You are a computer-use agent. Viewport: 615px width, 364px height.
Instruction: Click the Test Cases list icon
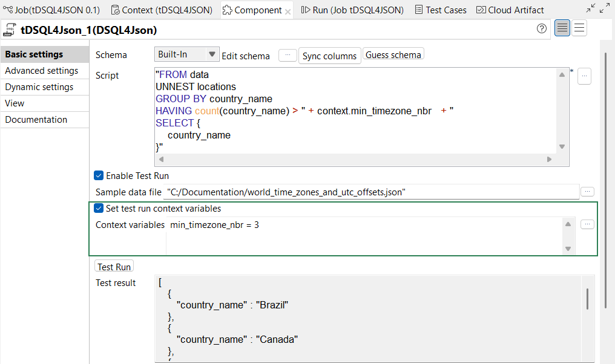pos(418,9)
